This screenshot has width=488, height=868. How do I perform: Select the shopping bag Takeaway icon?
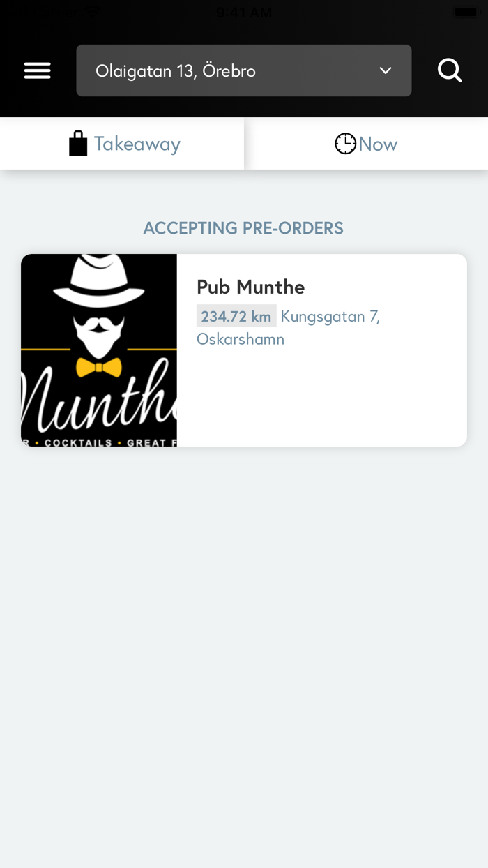79,143
